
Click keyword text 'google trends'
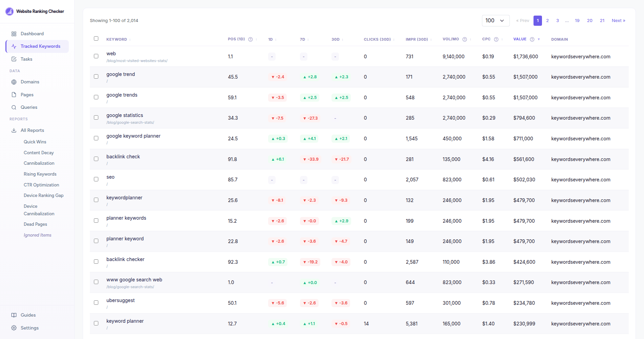(x=122, y=95)
